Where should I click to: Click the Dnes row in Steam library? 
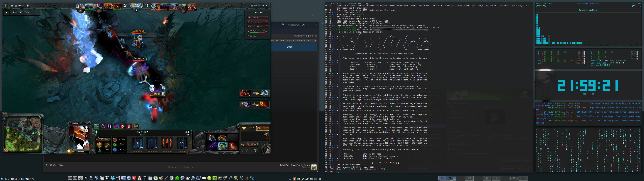(294, 47)
